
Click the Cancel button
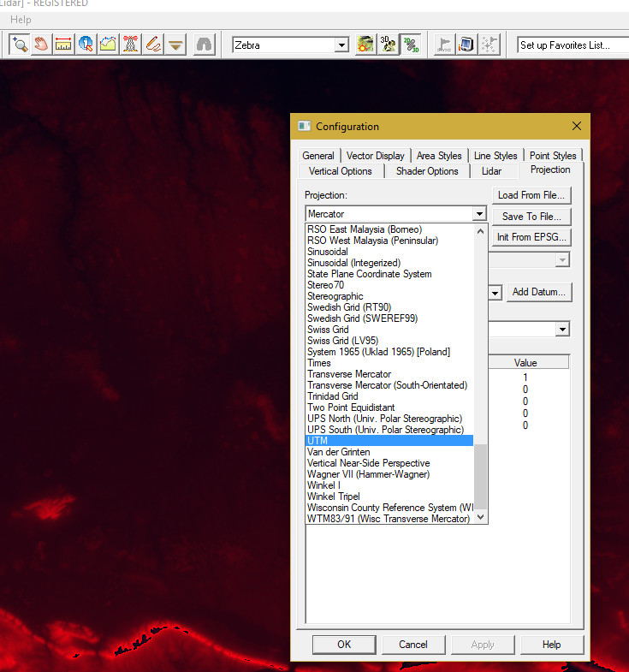pyautogui.click(x=413, y=645)
